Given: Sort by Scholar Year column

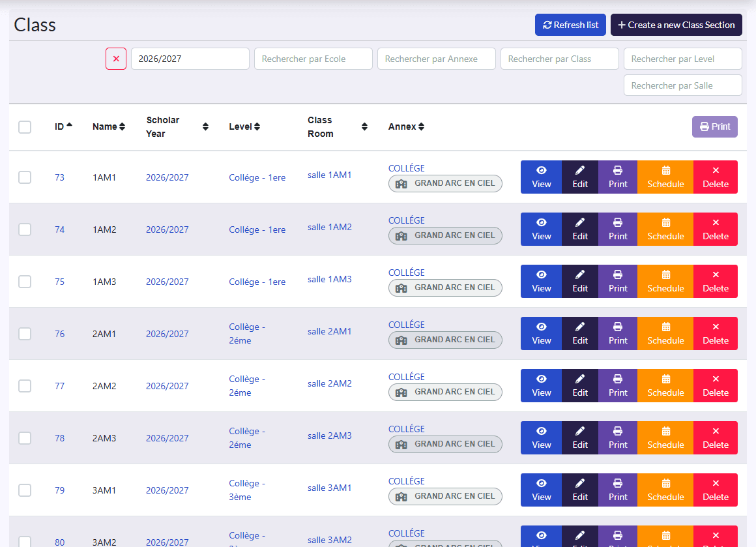Looking at the screenshot, I should click(177, 127).
